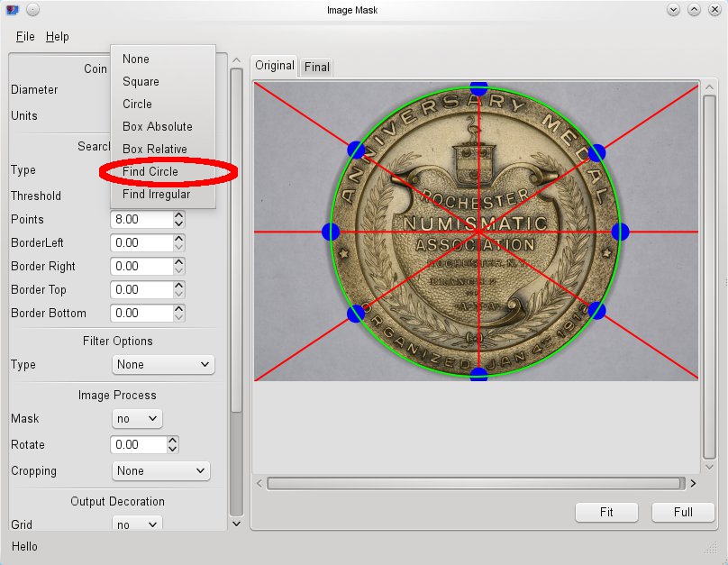
Task: Increase the BorderLeft value
Action: [178, 239]
